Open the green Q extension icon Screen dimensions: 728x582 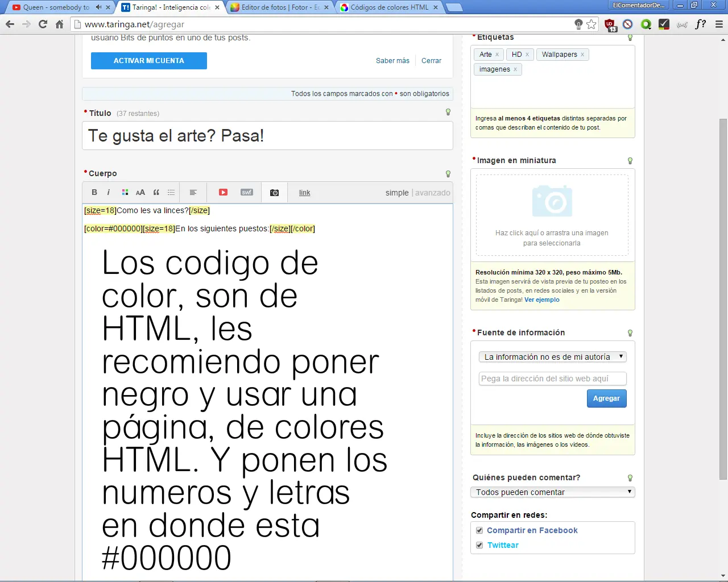[x=646, y=24]
